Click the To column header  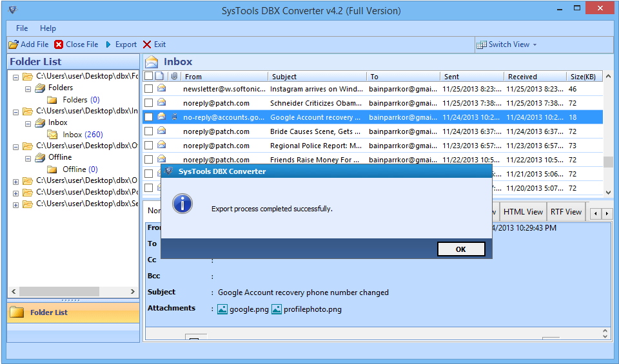pos(403,77)
